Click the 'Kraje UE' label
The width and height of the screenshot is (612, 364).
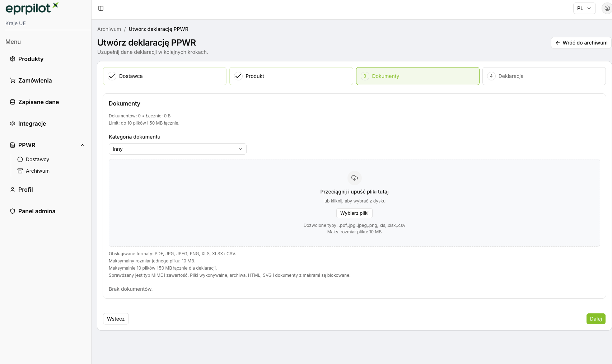tap(15, 23)
